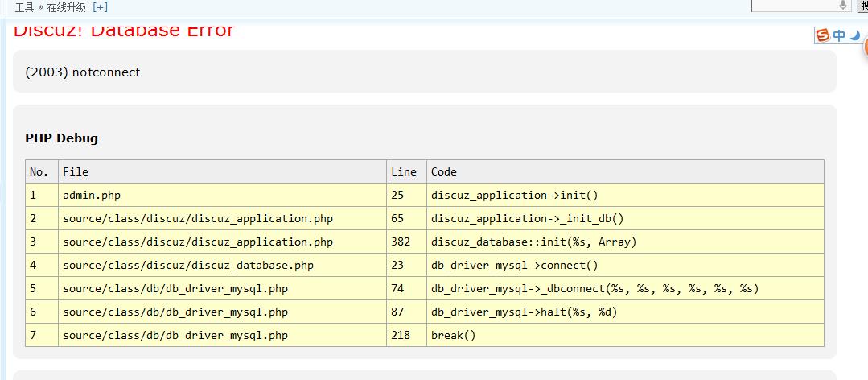Select the discuz_database.php file cell
The height and width of the screenshot is (380, 868).
click(x=223, y=266)
